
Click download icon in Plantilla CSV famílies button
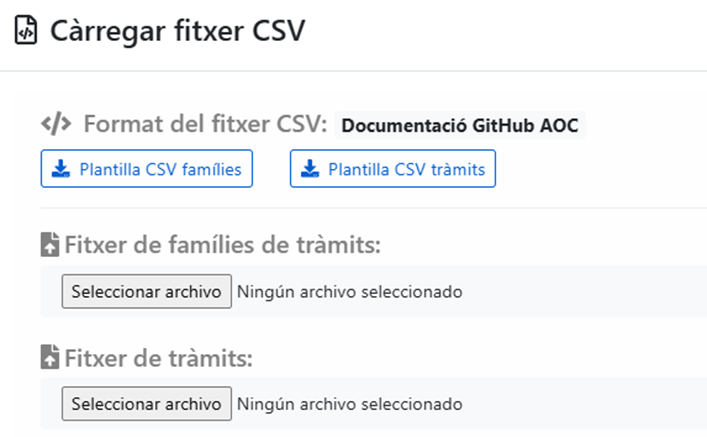pyautogui.click(x=60, y=169)
